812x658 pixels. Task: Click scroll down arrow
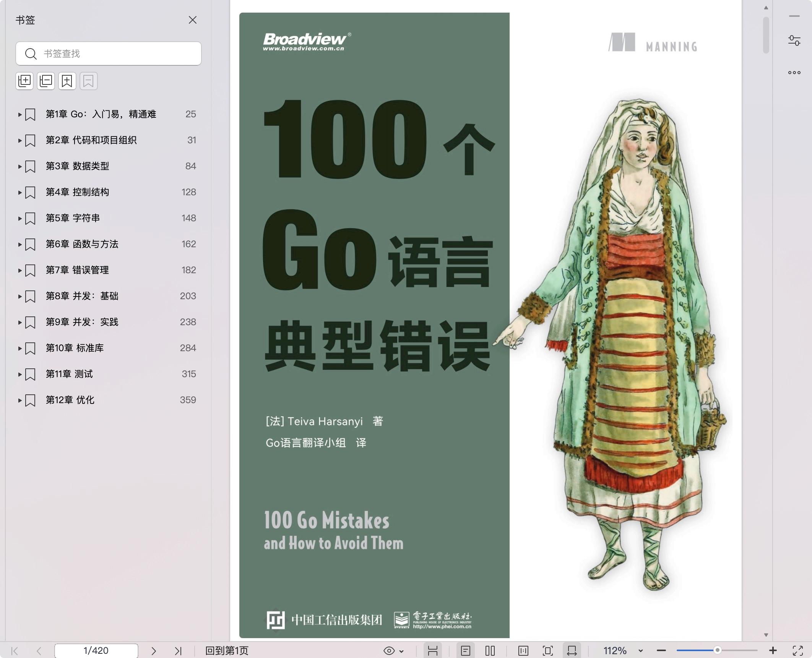pos(766,635)
